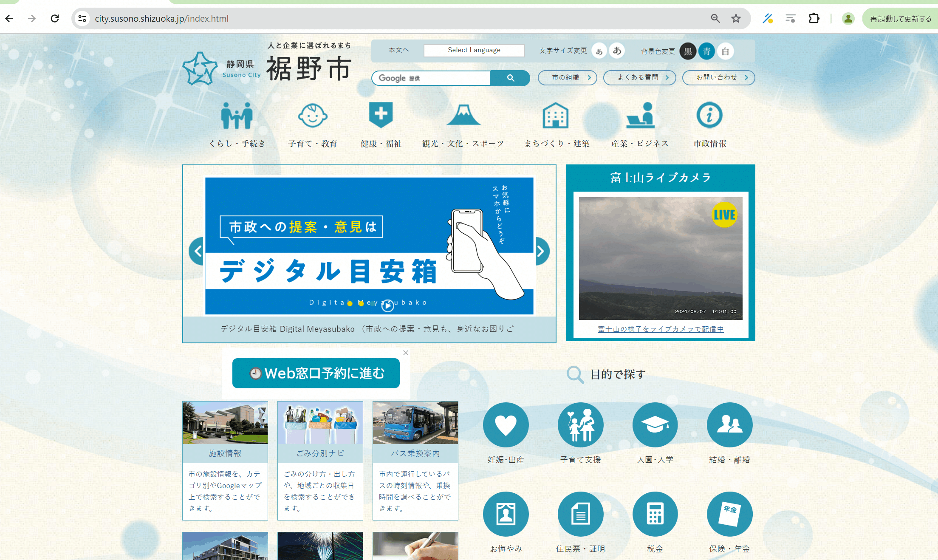This screenshot has width=938, height=560.
Task: Open the Mt. Fuji live camera link
Action: 661,329
